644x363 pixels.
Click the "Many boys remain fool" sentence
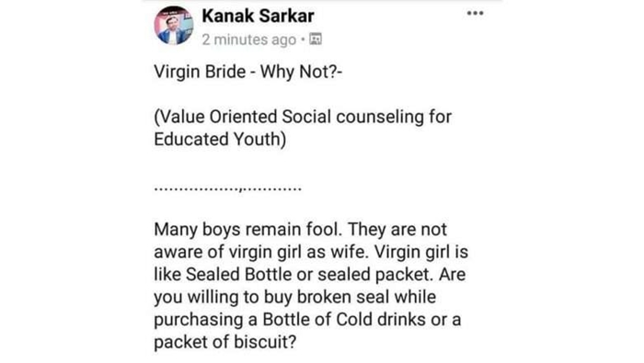tap(247, 229)
